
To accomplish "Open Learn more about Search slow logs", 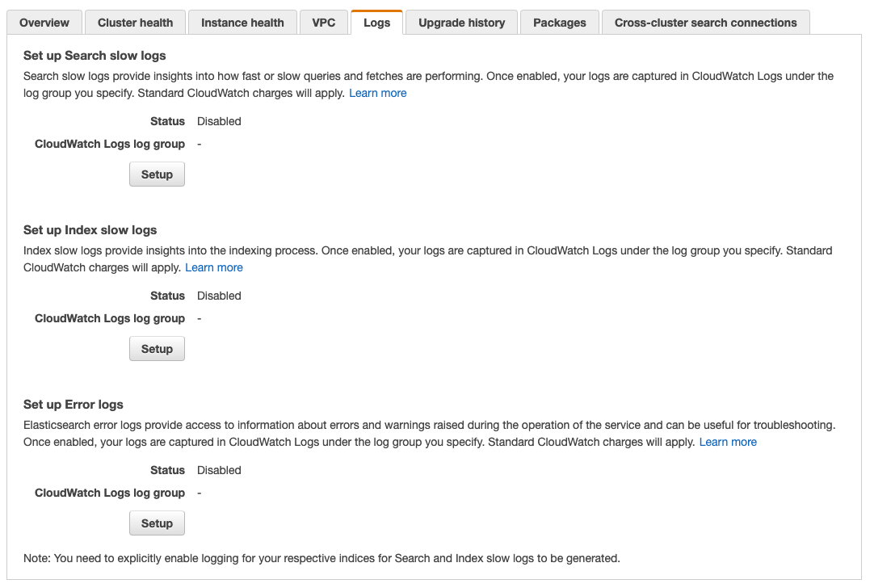I will point(378,93).
